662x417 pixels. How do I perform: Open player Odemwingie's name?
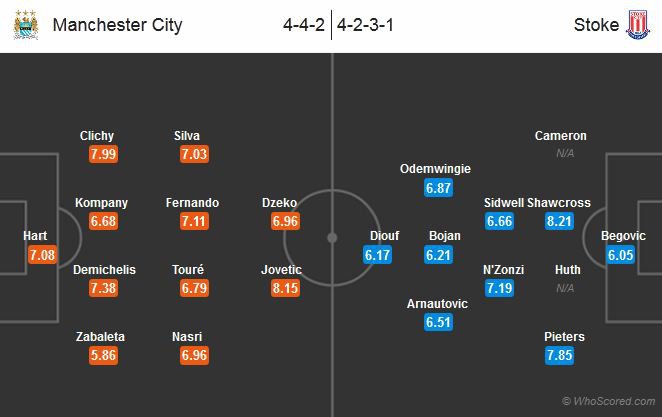point(435,169)
